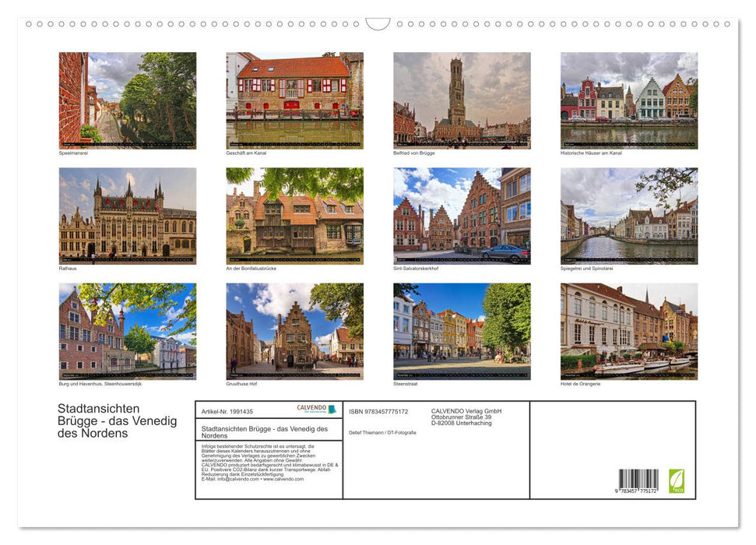756x545 pixels.
Task: Click the CALVENDO publisher logo
Action: tap(314, 407)
